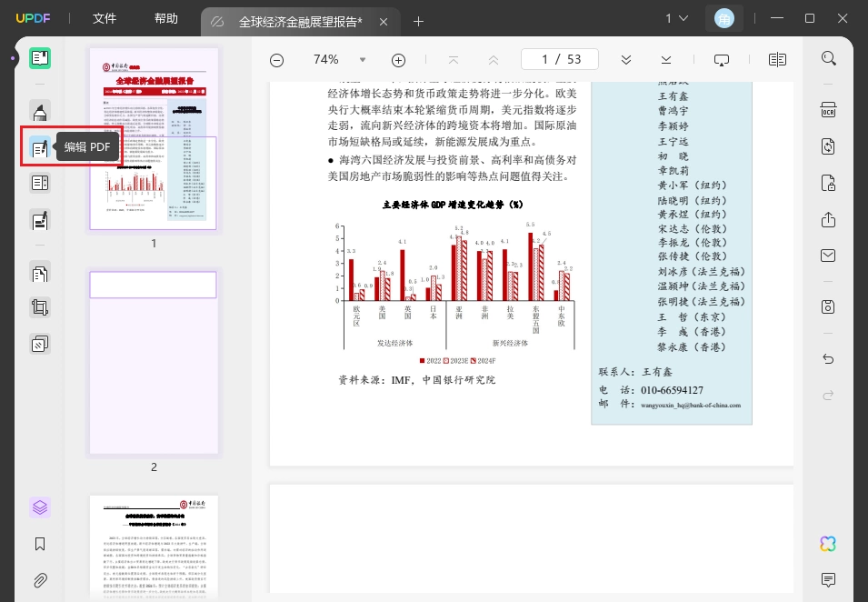The image size is (868, 602).
Task: Go to the previous page
Action: tap(494, 60)
